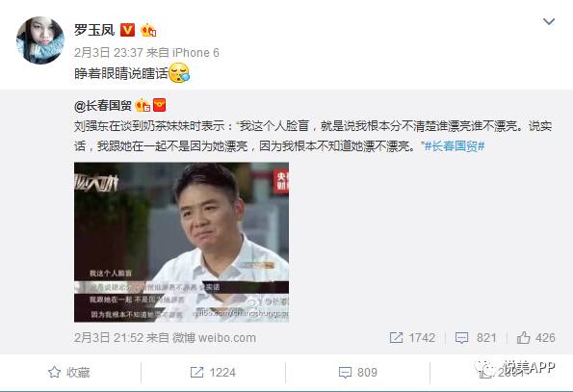
Task: Enlarge the attached interview video thumbnail
Action: (181, 242)
